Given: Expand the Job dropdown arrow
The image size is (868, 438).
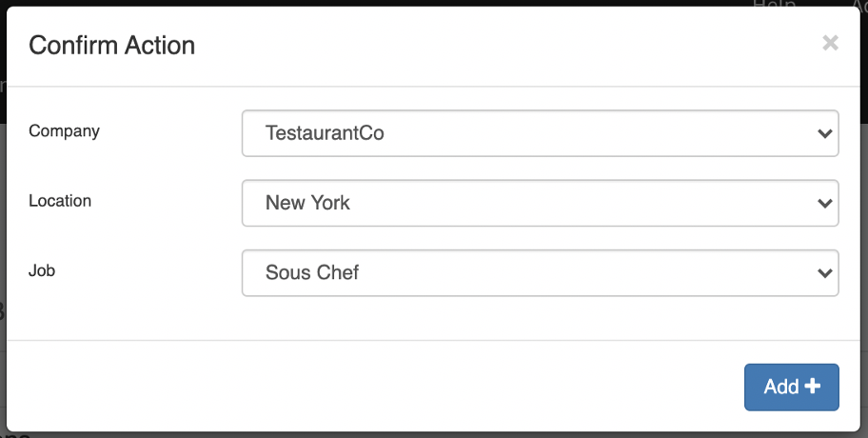Looking at the screenshot, I should [x=824, y=273].
